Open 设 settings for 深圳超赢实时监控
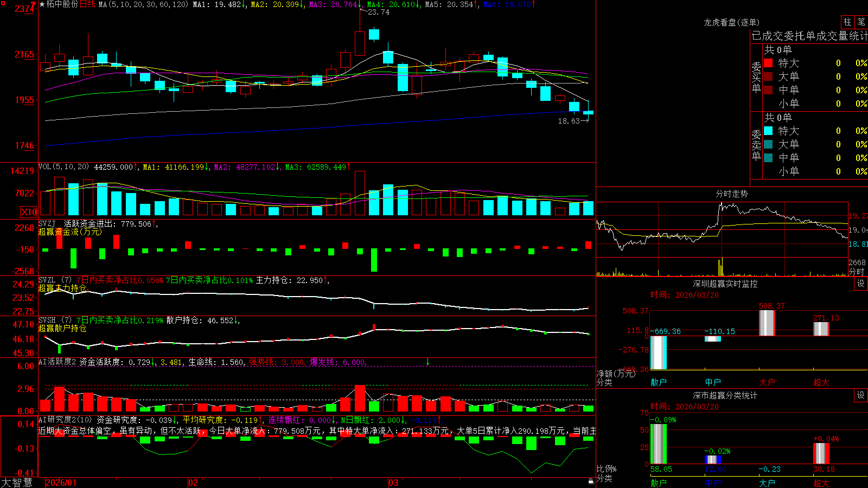Image resolution: width=868 pixels, height=488 pixels. click(861, 284)
